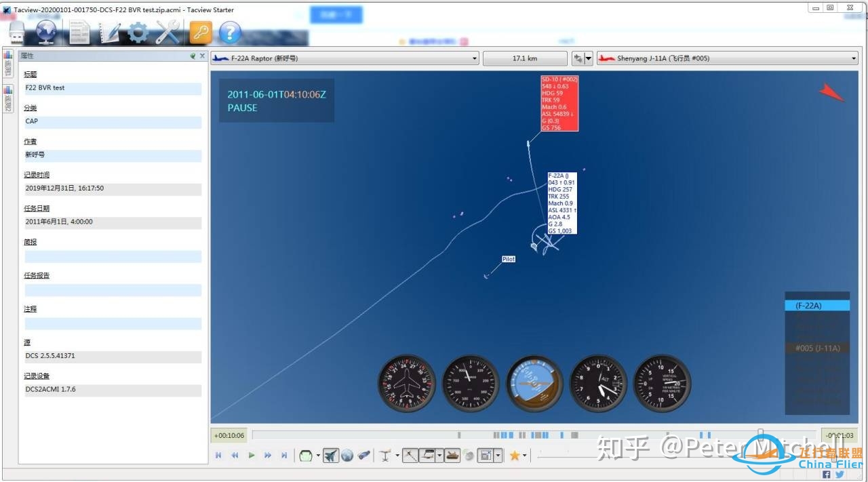Jump to the recording end
Image resolution: width=868 pixels, height=482 pixels.
(x=284, y=456)
